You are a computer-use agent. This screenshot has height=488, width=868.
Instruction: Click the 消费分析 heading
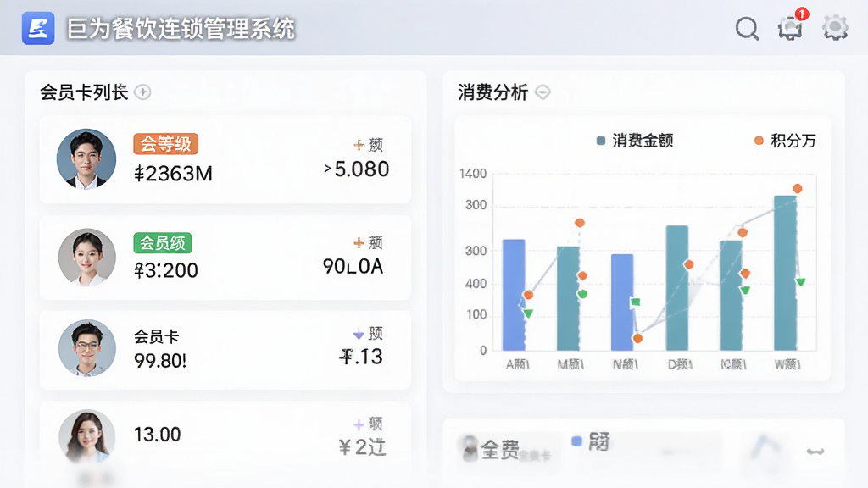coord(493,91)
